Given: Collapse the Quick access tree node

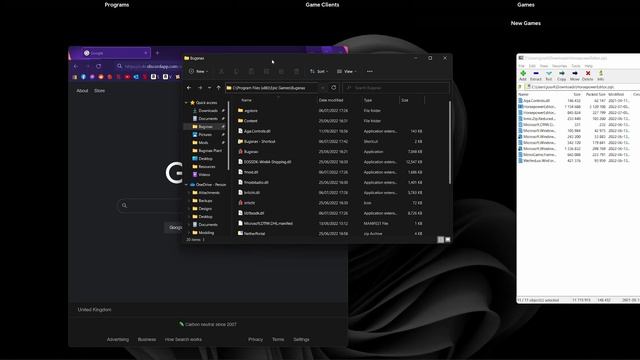Looking at the screenshot, I should (186, 103).
